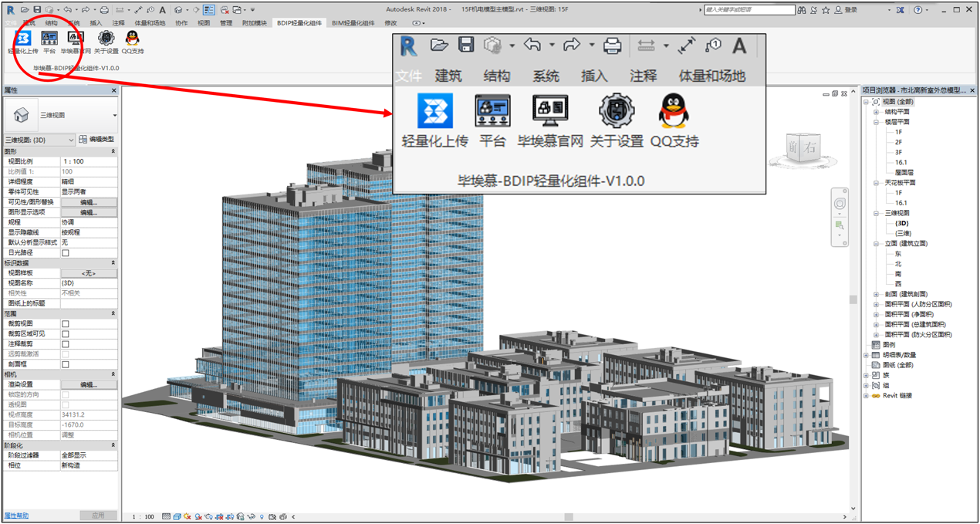
Task: Click the Section tool in quick access toolbar
Action: [197, 10]
